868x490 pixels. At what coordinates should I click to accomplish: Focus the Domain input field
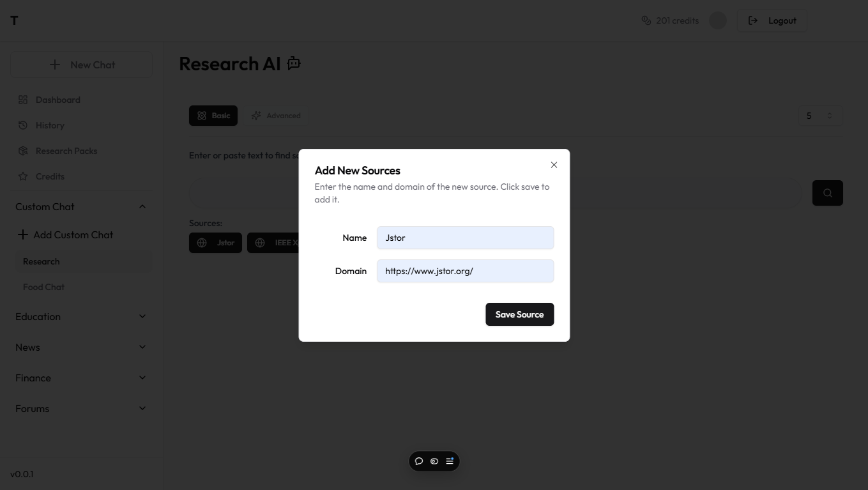coord(465,271)
